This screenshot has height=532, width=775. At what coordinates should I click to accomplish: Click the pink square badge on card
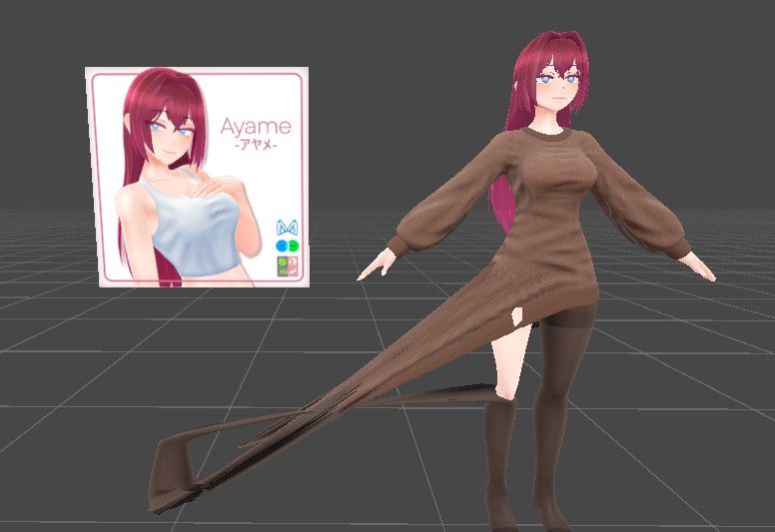[x=293, y=266]
